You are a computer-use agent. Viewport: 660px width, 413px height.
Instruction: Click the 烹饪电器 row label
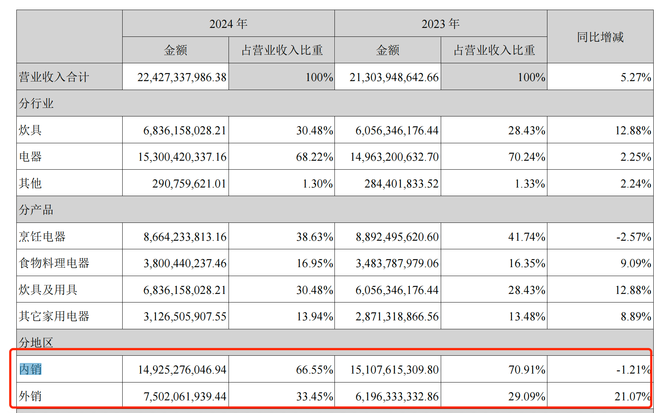coord(44,236)
